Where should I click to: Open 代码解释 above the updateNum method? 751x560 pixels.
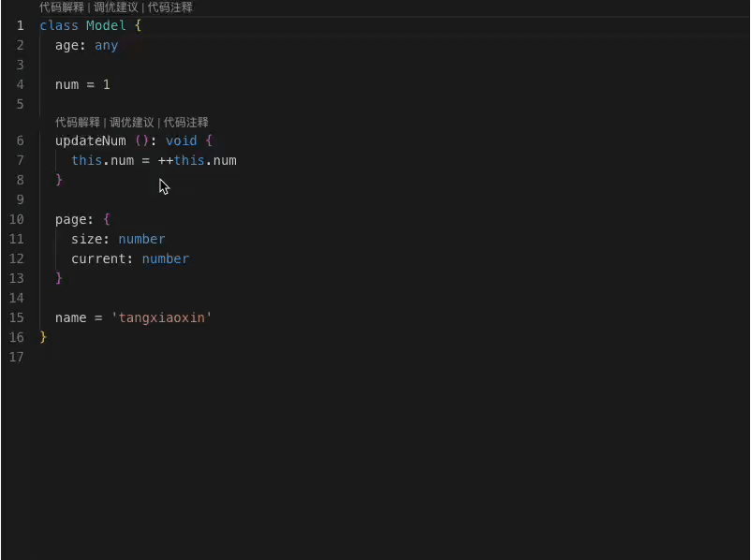(x=77, y=123)
